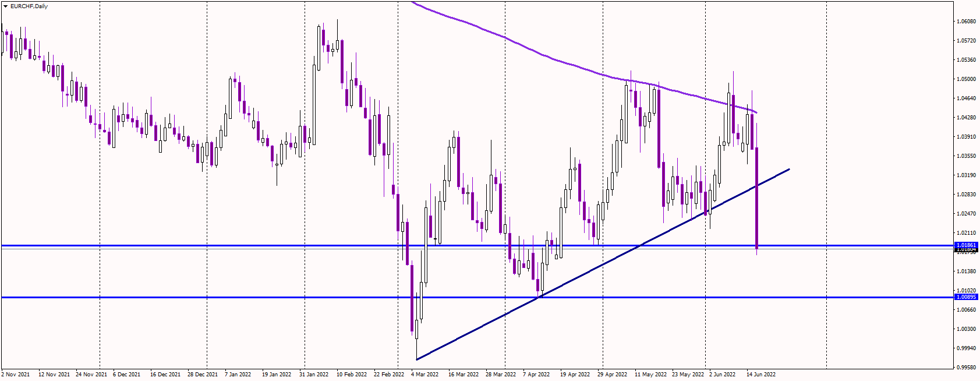Viewport: 980px width, 381px height.
Task: Click the 23 May 2022 date label
Action: tap(688, 375)
